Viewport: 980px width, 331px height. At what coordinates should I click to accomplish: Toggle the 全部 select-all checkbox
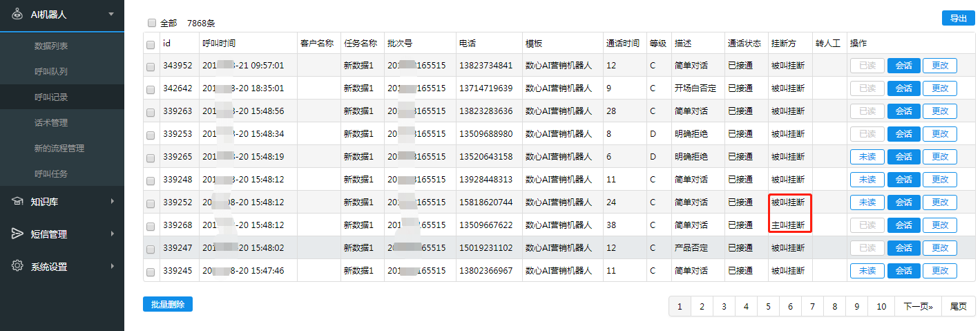pos(151,23)
